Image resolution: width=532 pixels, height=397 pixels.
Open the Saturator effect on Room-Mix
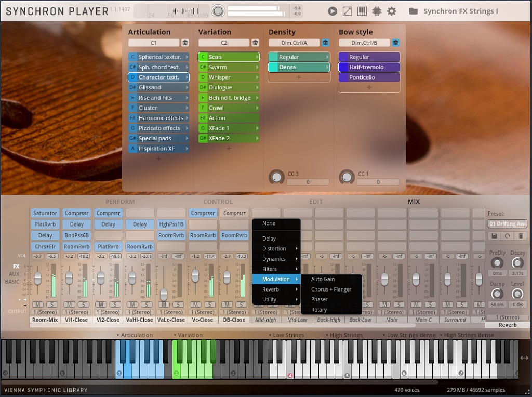point(45,213)
